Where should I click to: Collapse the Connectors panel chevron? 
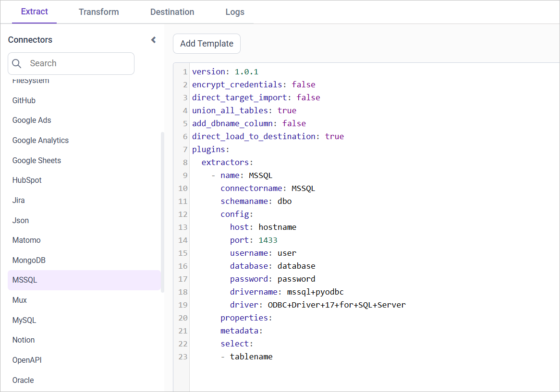[x=153, y=40]
